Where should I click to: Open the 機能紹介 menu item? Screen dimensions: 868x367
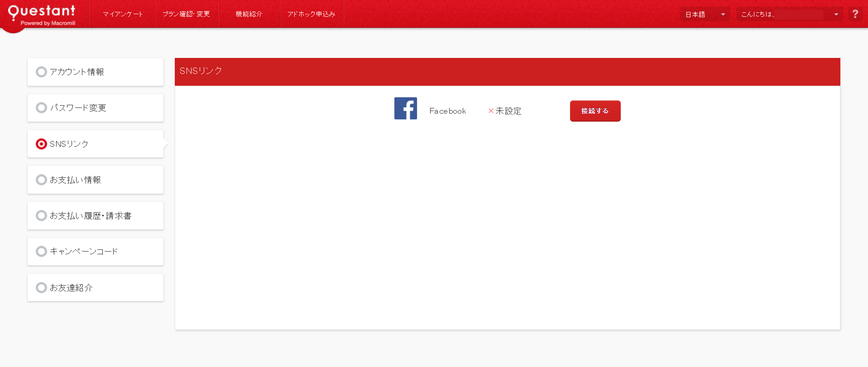249,14
